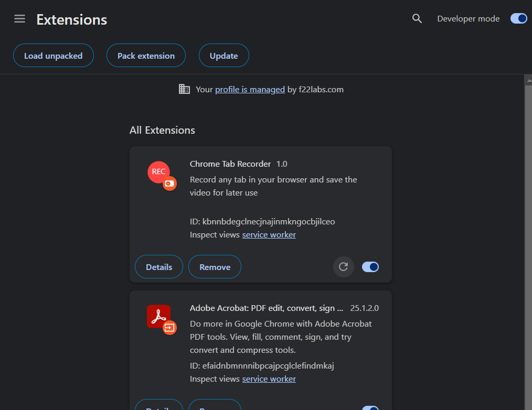Screen dimensions: 532x410
Task: Open the hamburger main menu
Action: pyautogui.click(x=20, y=19)
